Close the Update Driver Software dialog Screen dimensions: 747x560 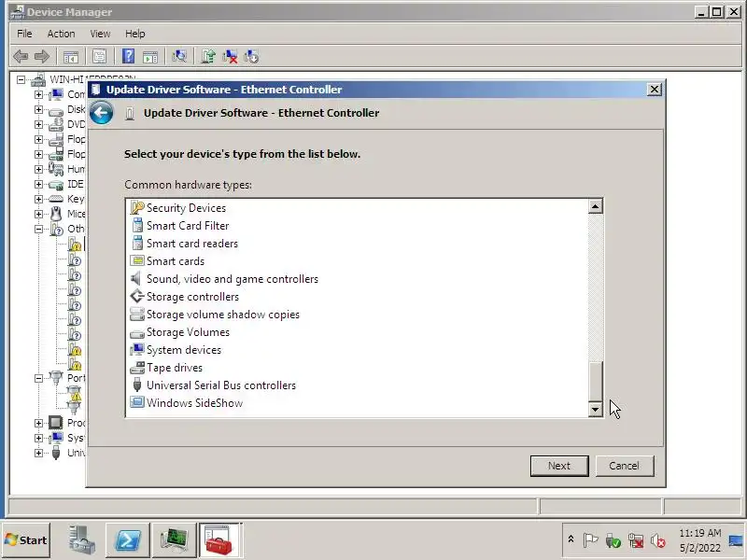point(655,90)
